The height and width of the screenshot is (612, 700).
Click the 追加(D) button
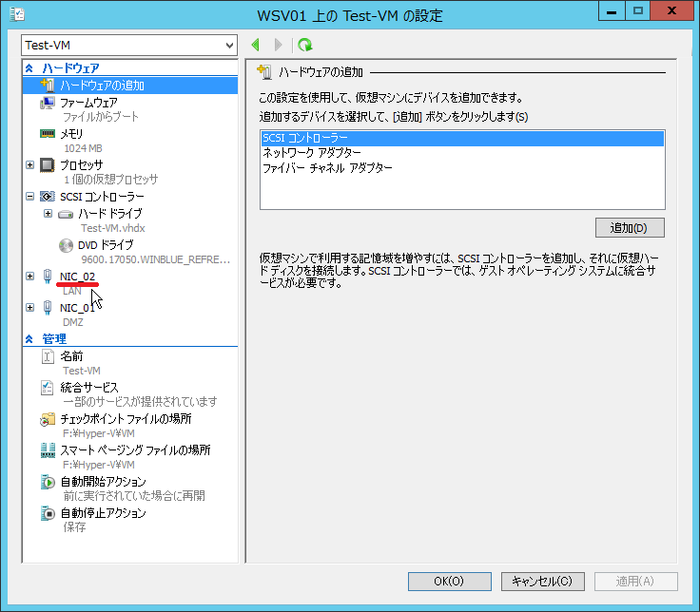(x=630, y=228)
